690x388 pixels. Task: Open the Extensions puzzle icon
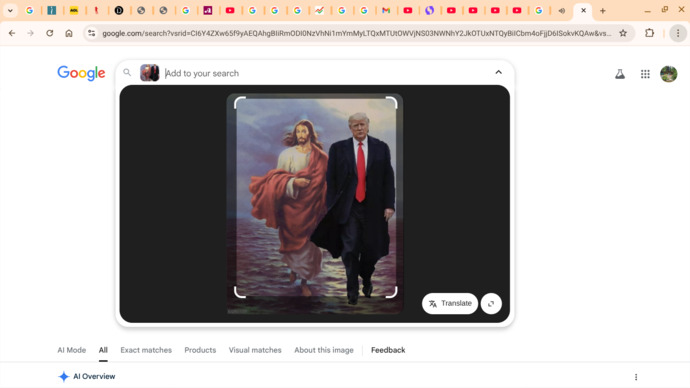click(x=650, y=33)
